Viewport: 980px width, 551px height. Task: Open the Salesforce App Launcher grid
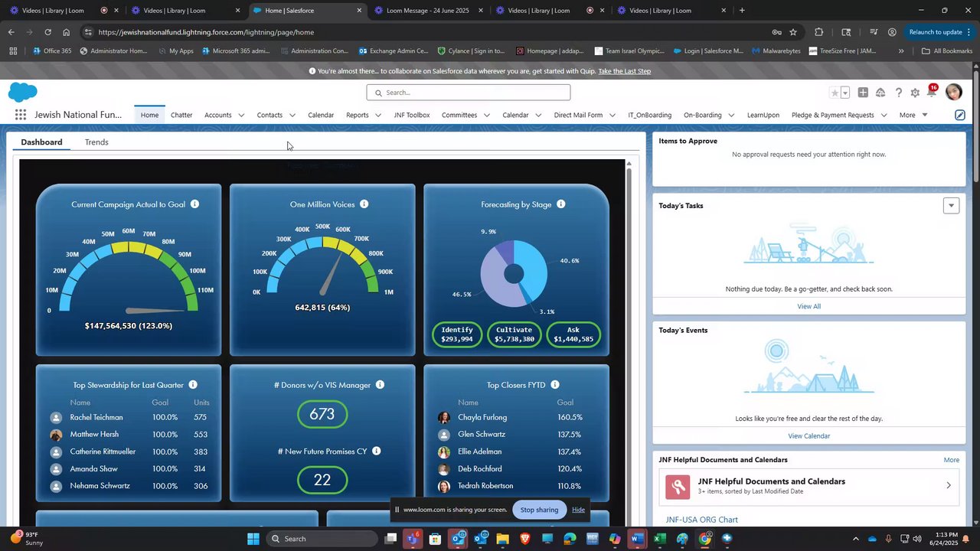[21, 115]
